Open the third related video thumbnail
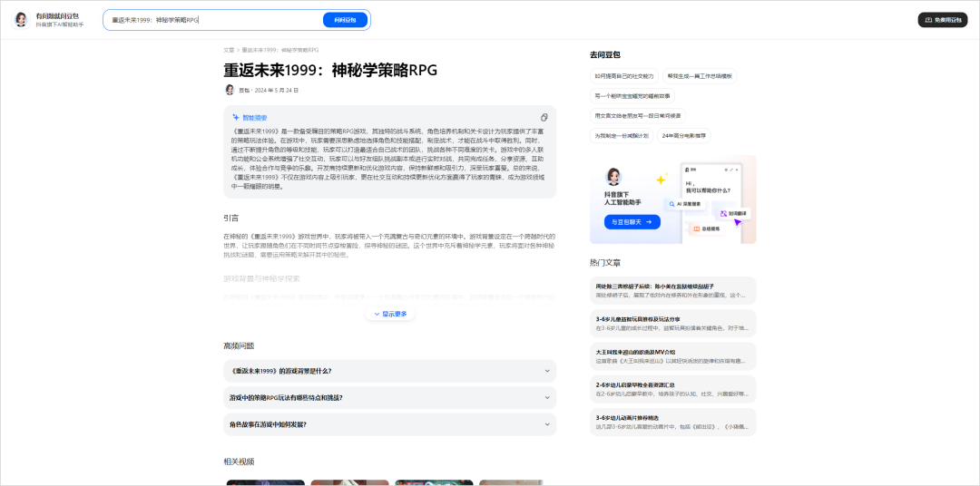Image resolution: width=980 pixels, height=486 pixels. click(435, 483)
